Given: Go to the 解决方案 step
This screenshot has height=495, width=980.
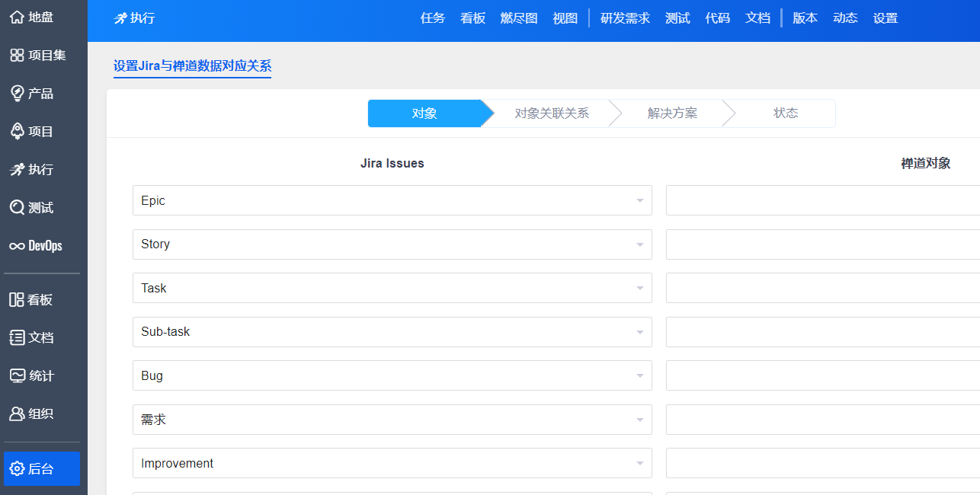Looking at the screenshot, I should click(x=672, y=113).
